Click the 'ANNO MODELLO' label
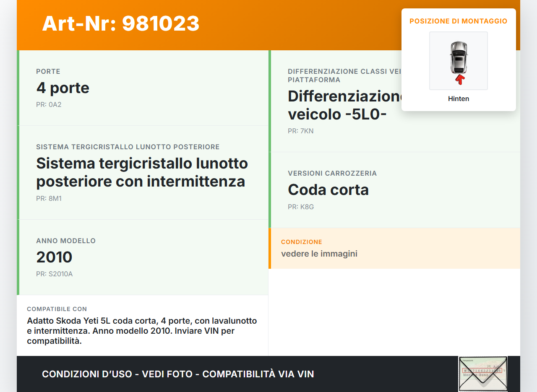The image size is (537, 392). click(66, 241)
